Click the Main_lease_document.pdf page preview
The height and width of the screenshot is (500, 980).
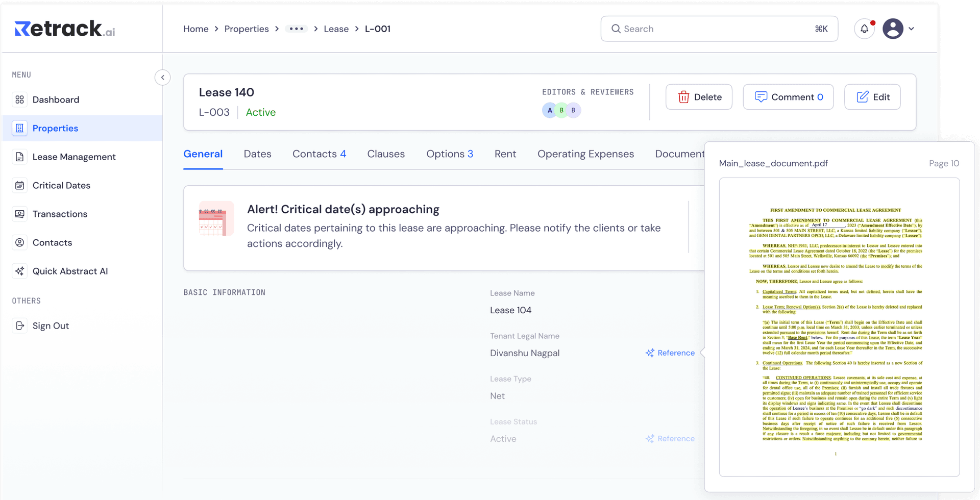point(839,327)
